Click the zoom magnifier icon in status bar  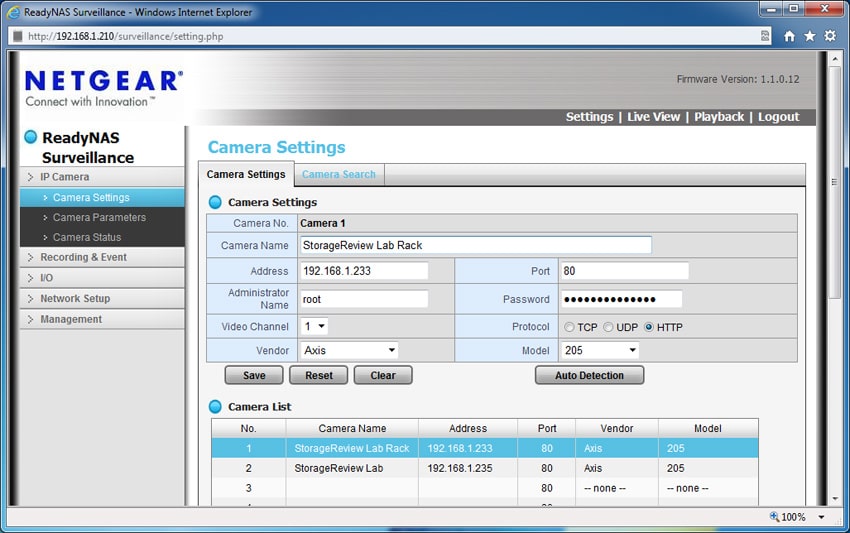point(774,516)
